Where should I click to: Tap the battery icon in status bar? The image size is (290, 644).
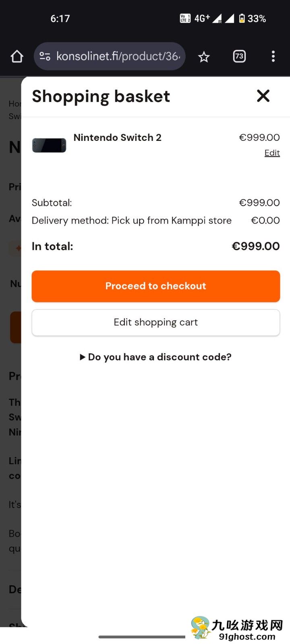click(242, 19)
